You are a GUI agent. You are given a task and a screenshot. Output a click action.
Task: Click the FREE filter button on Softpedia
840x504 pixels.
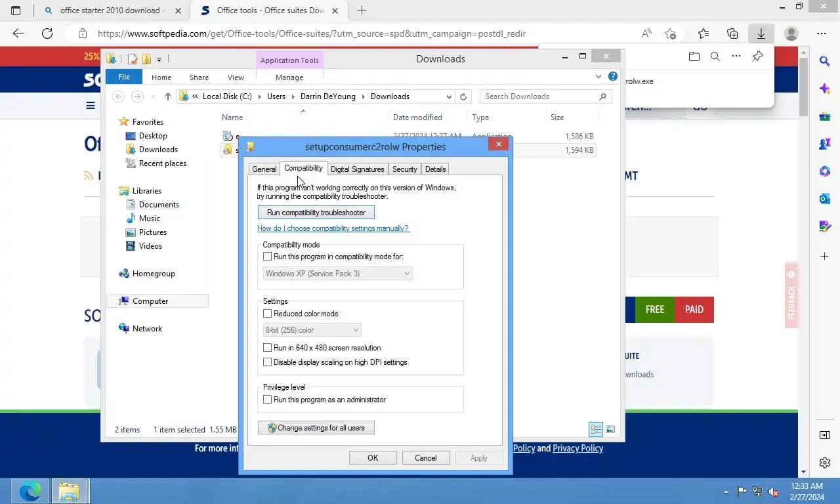coord(655,310)
